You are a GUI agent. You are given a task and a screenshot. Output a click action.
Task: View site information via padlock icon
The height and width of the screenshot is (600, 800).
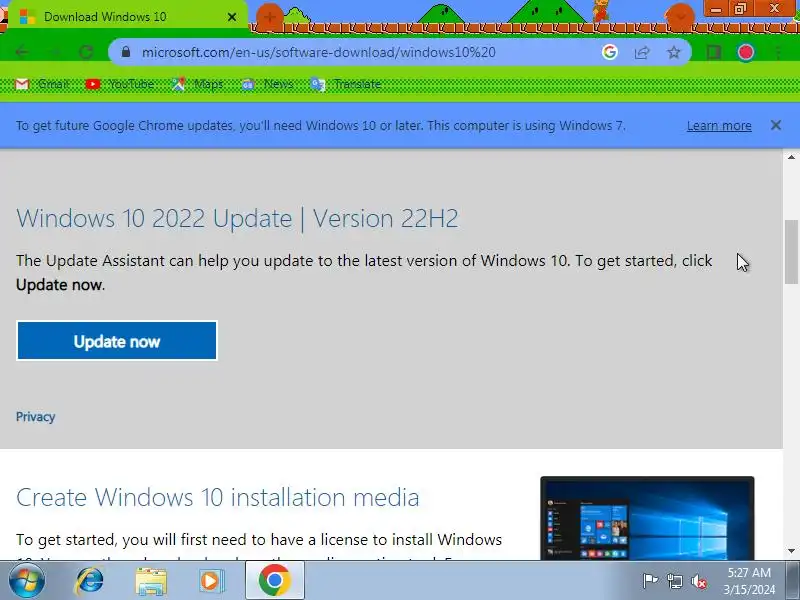(x=126, y=52)
